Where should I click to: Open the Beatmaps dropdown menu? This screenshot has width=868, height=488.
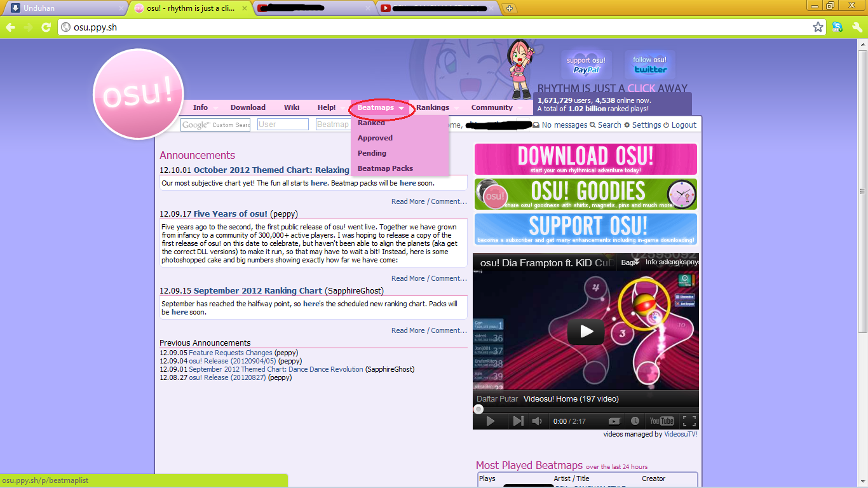tap(381, 107)
